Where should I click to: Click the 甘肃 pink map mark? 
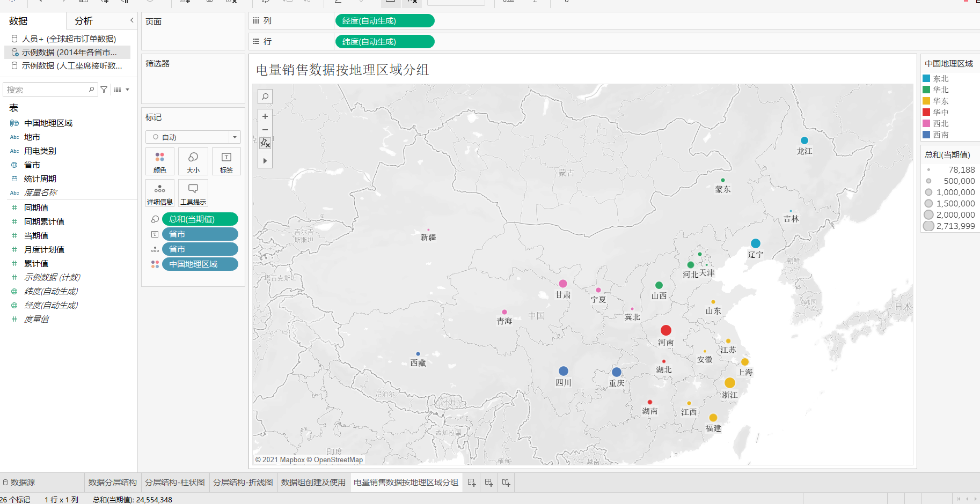[563, 284]
